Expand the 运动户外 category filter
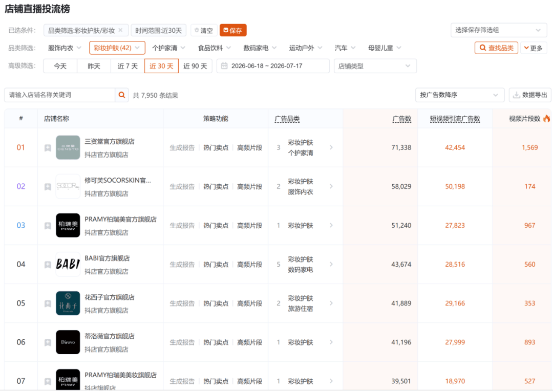553x392 pixels. (305, 48)
